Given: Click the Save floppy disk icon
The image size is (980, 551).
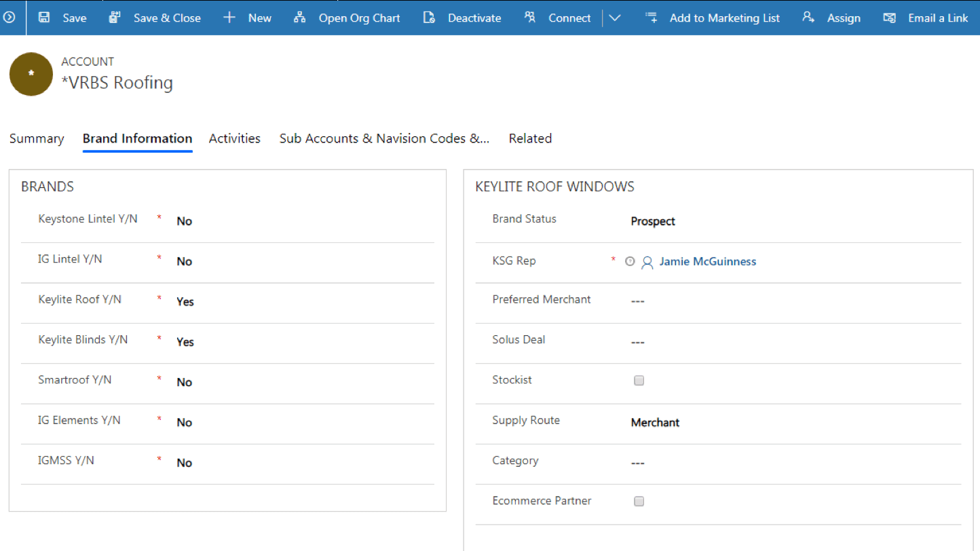Looking at the screenshot, I should pos(44,18).
